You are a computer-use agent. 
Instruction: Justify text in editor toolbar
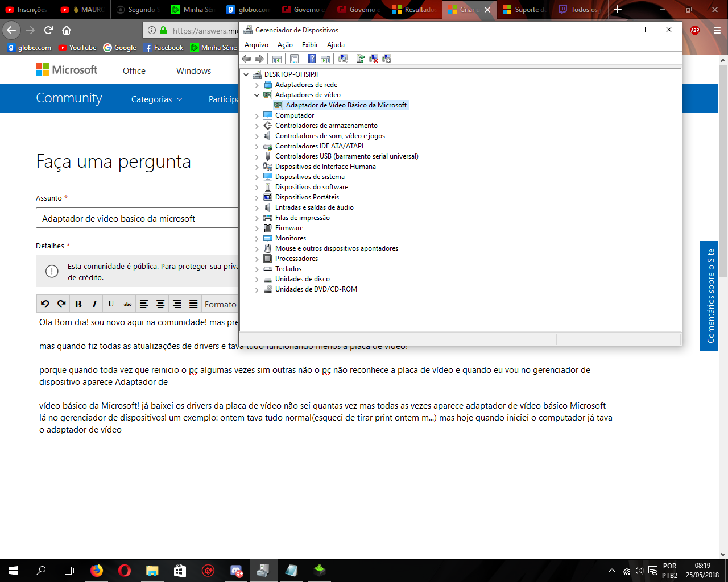193,304
